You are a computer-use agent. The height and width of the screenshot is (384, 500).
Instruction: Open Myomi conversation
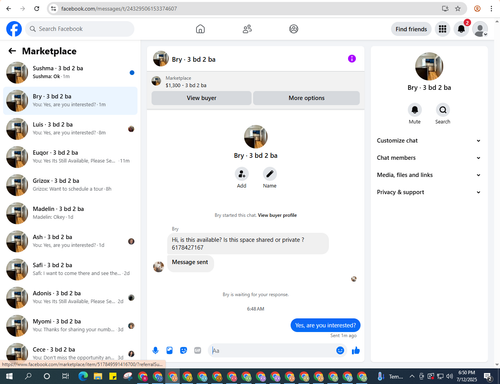(x=70, y=326)
